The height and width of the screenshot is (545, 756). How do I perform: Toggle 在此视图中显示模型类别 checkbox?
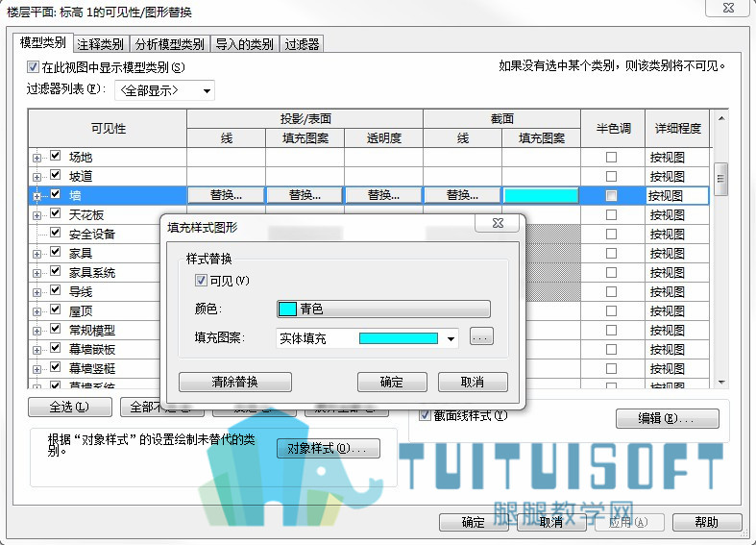[x=33, y=66]
